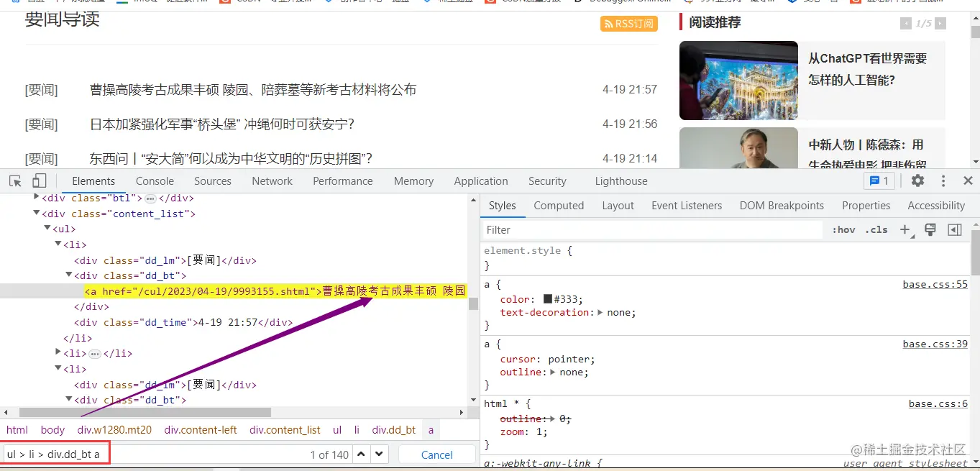The image size is (980, 471).
Task: Expand the collapsed li node with ellipsis
Action: coord(58,352)
